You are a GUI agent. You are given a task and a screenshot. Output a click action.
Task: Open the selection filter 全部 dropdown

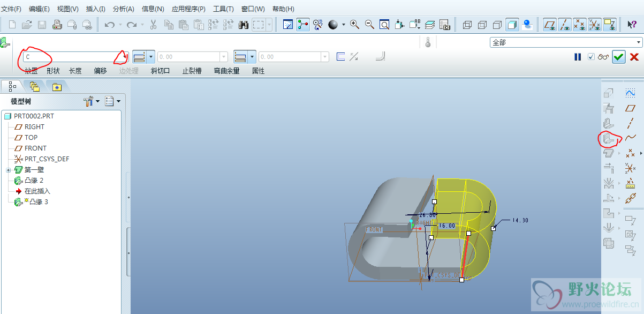639,42
